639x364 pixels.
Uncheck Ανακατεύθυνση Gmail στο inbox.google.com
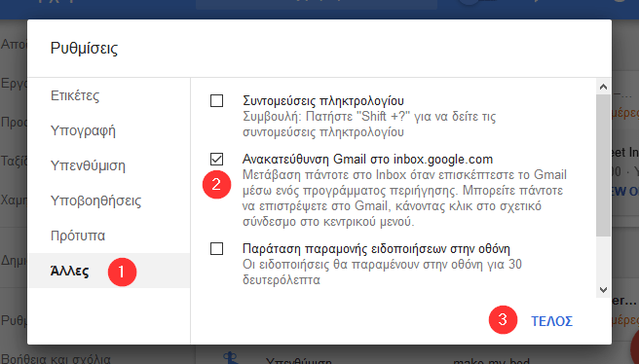[216, 160]
